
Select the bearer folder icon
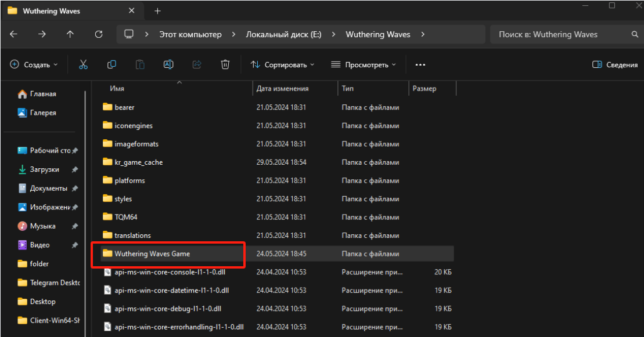[x=107, y=107]
